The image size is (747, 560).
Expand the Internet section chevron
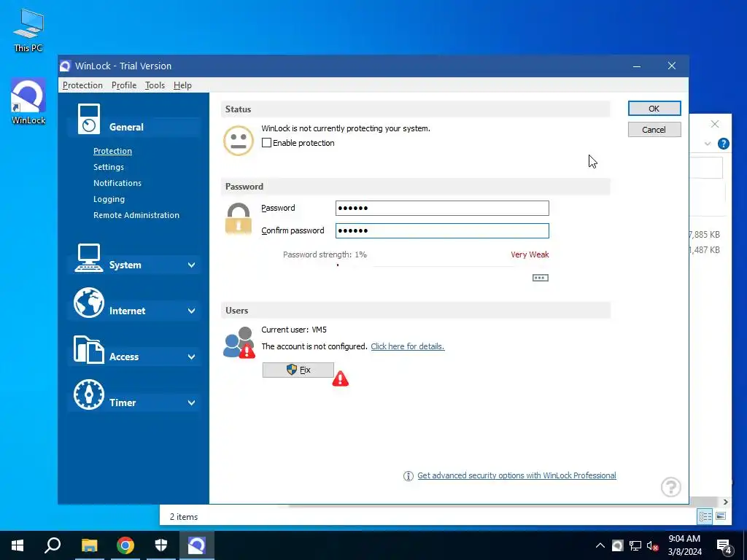(x=192, y=311)
